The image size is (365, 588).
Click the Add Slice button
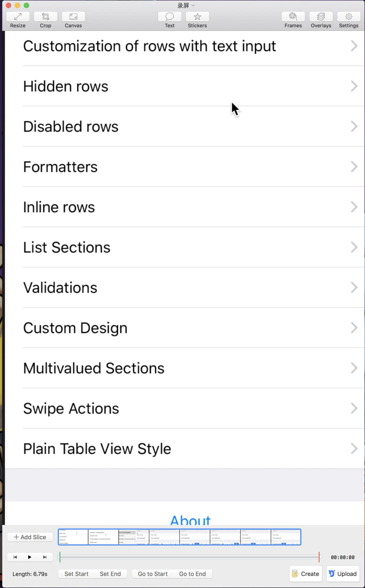pos(30,537)
